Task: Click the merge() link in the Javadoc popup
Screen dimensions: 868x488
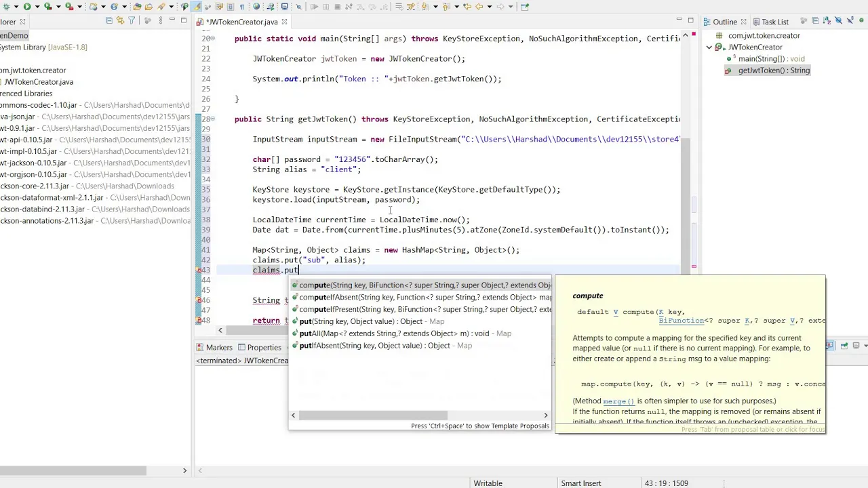Action: pos(618,401)
